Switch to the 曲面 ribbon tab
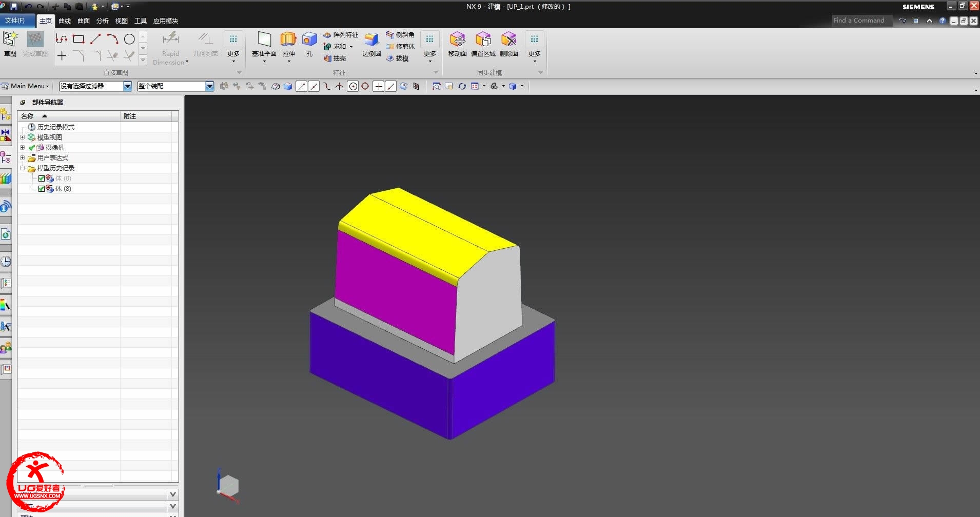The width and height of the screenshot is (980, 517). click(84, 21)
